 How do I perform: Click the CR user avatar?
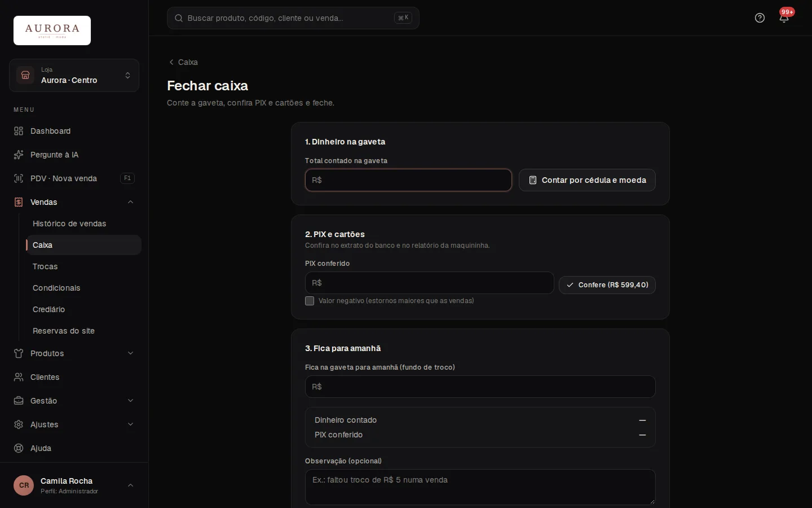pyautogui.click(x=24, y=485)
